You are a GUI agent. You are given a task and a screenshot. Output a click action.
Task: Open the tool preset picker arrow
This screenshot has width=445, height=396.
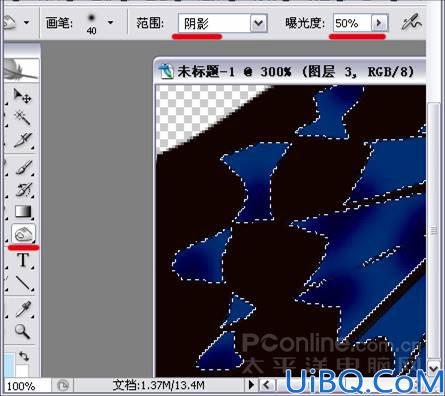pos(26,23)
